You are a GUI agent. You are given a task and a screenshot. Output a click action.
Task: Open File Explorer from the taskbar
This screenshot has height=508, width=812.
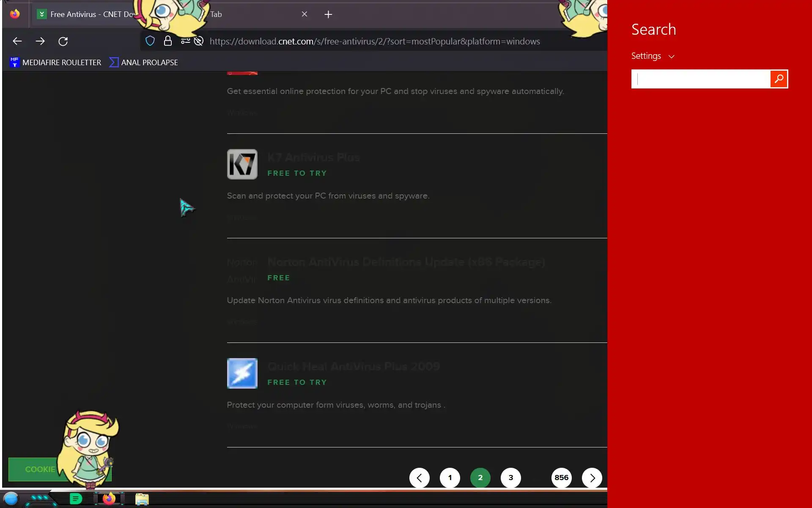142,499
